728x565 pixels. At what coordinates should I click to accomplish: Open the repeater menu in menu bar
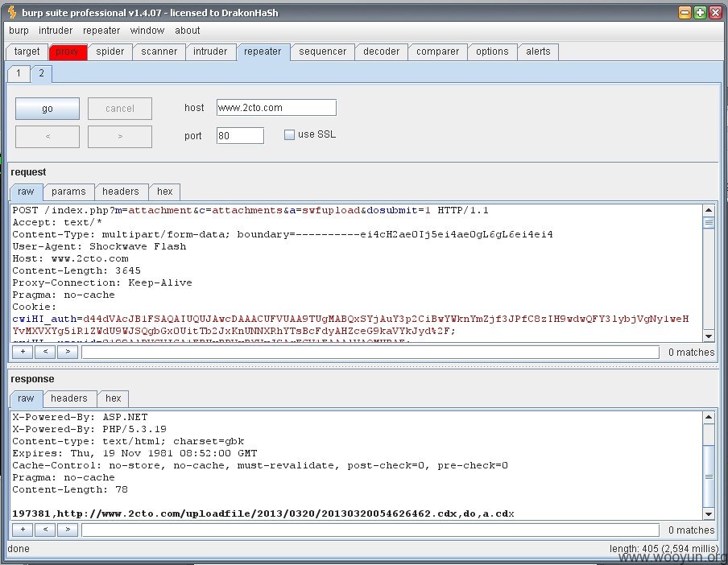point(101,31)
